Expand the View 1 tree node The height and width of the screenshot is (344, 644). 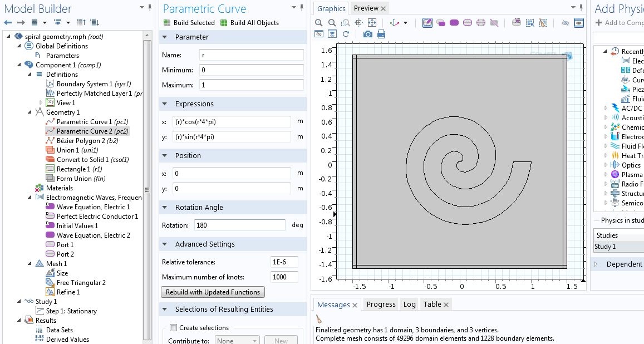[x=41, y=103]
